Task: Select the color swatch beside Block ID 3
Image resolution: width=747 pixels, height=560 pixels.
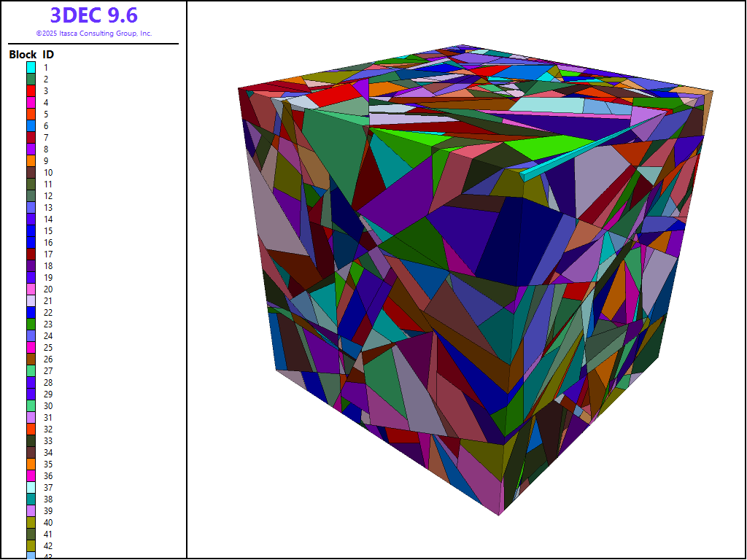Action: (x=31, y=90)
